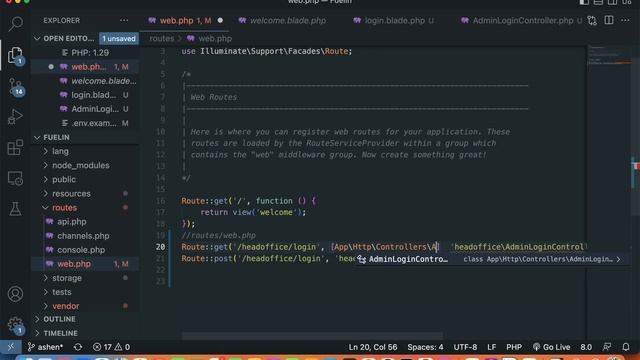Screen dimensions: 640x360
Task: Select web.php in routes folder tree
Action: point(85,264)
